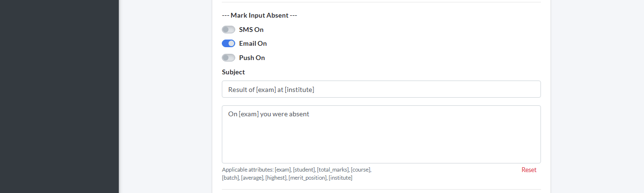Screen dimensions: 644x193
Task: Click the "[merit_position]" attribute in hint
Action: coord(308,178)
